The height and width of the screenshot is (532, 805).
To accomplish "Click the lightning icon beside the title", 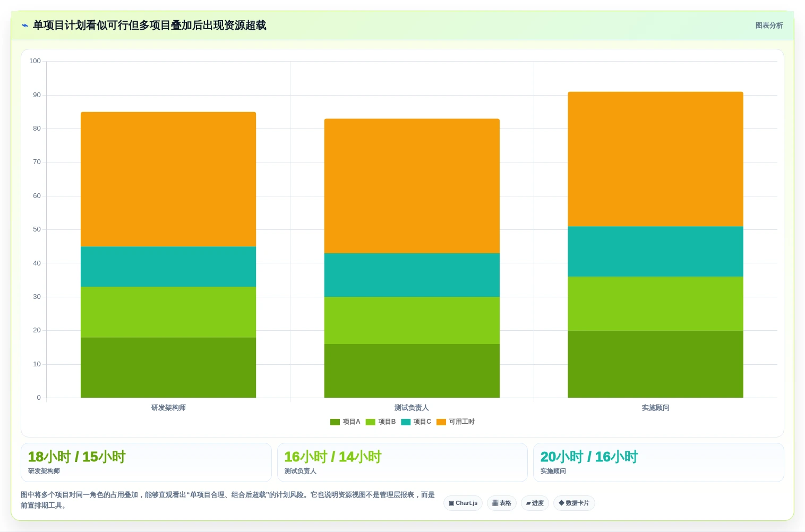I will [x=24, y=25].
